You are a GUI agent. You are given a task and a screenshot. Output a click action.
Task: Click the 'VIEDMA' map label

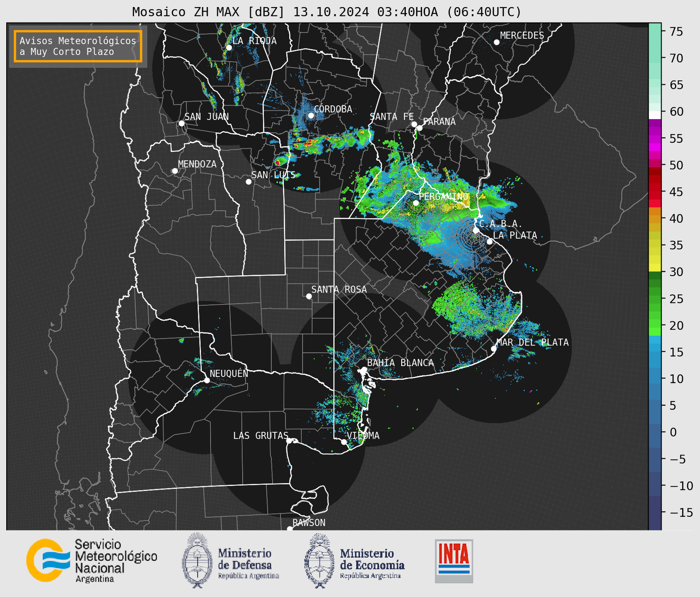click(x=363, y=436)
